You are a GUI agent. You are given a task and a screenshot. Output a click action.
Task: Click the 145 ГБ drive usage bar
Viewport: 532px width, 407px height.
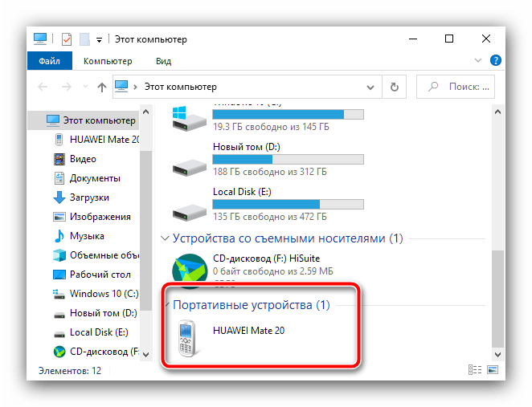click(x=288, y=115)
